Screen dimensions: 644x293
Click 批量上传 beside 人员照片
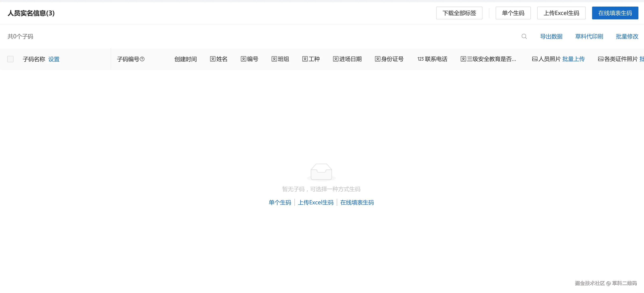coord(573,59)
